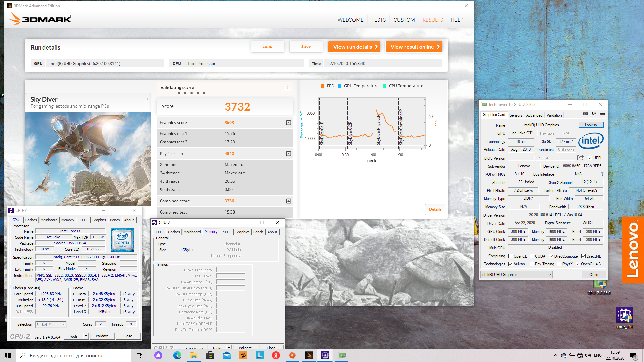The width and height of the screenshot is (644, 362).
Task: Open the Yandex browser taskbar icon
Action: point(276,355)
